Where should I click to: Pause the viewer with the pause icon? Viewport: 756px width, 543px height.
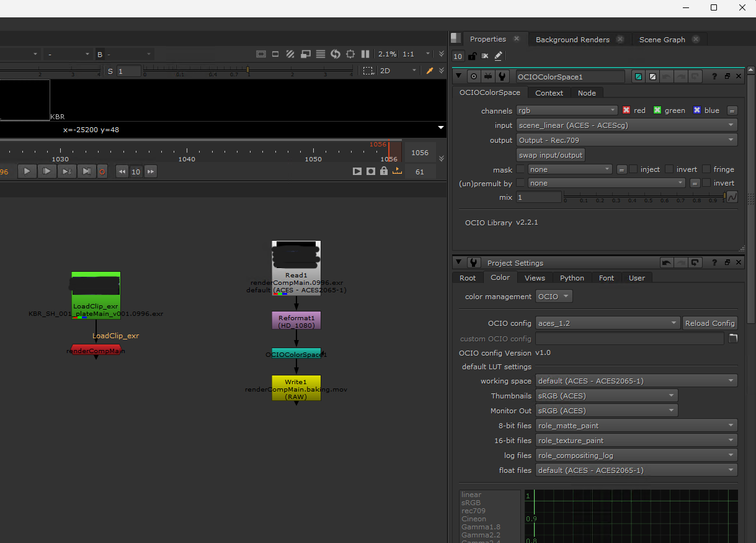pos(365,54)
